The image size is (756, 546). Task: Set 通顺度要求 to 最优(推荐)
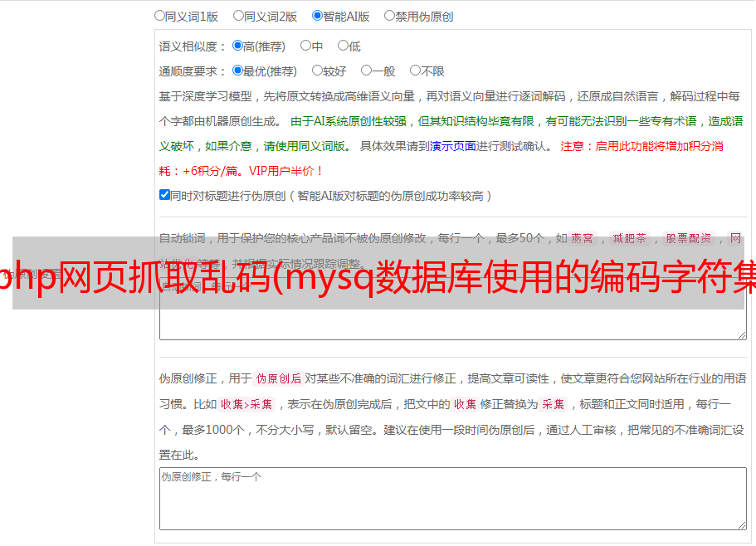(x=237, y=71)
